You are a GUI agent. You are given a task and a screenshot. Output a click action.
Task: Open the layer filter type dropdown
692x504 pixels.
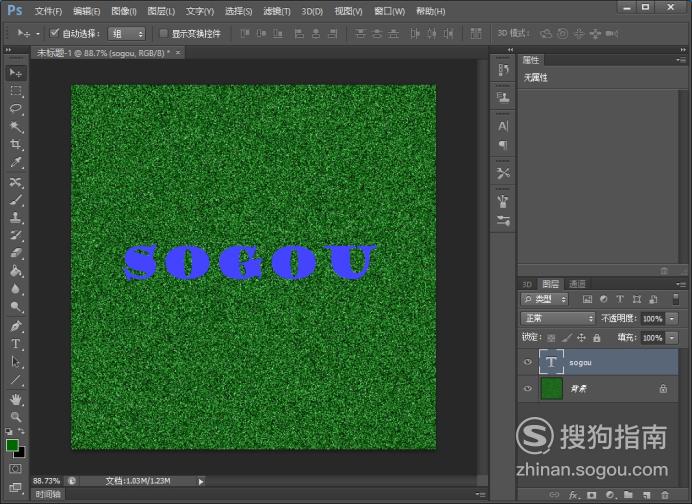tap(544, 299)
